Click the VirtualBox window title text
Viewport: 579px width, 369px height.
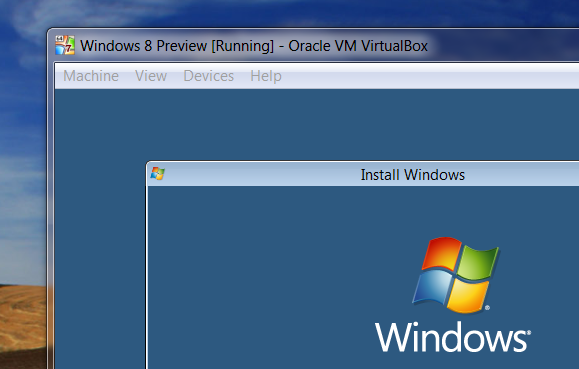(x=254, y=46)
